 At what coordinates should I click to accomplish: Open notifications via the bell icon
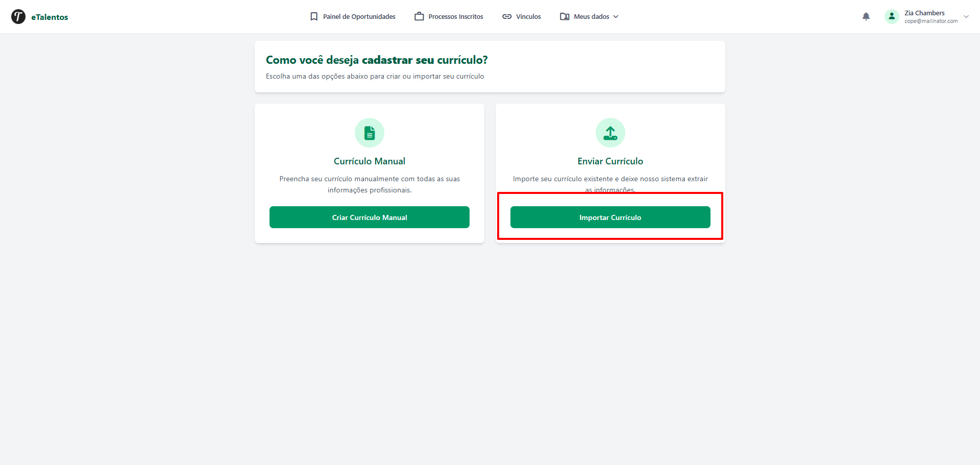pyautogui.click(x=866, y=17)
